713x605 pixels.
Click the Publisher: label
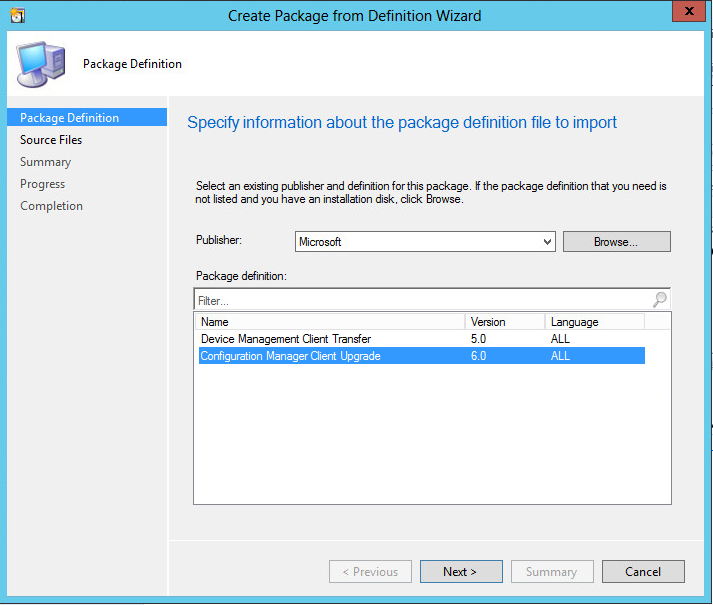click(219, 240)
